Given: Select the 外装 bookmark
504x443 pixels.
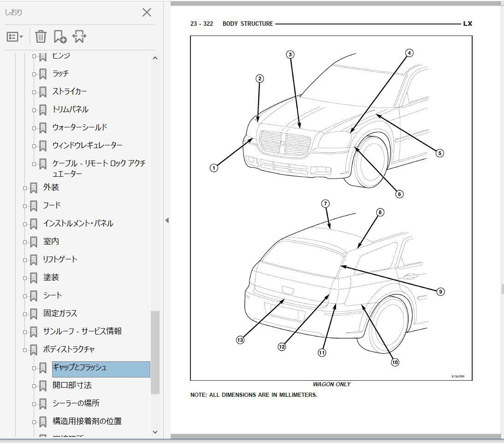Looking at the screenshot, I should (51, 187).
